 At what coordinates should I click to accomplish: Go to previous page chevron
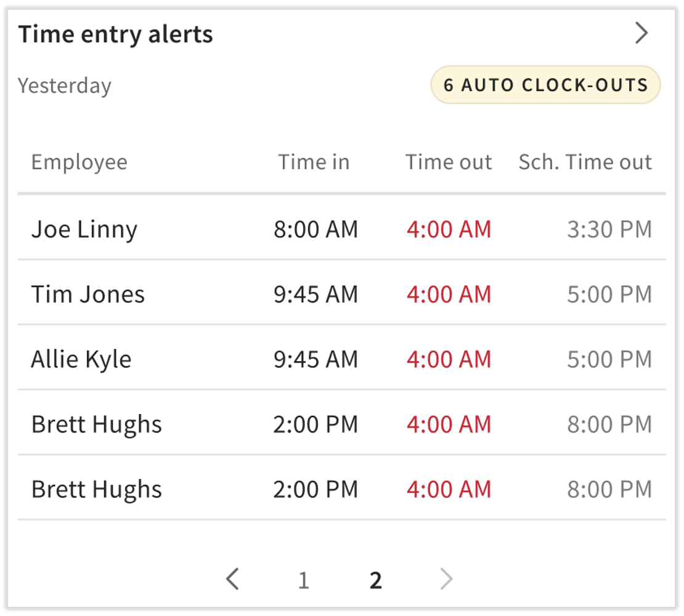tap(232, 579)
